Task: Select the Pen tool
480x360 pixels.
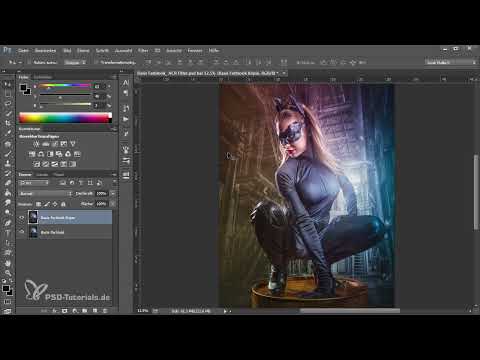Action: tap(7, 223)
